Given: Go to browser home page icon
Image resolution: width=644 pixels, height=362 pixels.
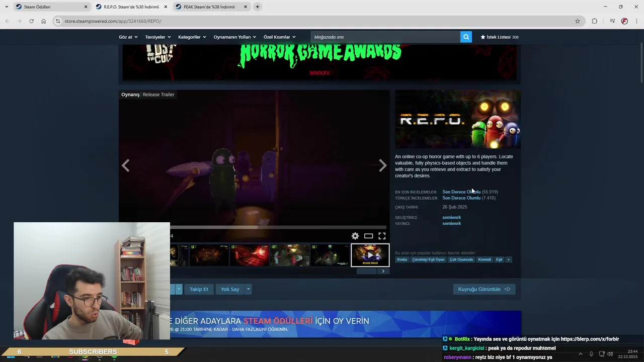Looking at the screenshot, I should click(44, 21).
